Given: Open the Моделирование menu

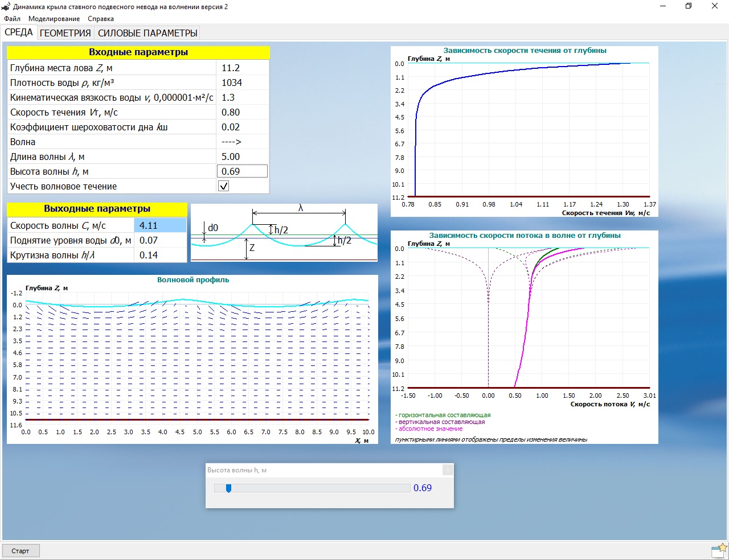Looking at the screenshot, I should coord(54,19).
